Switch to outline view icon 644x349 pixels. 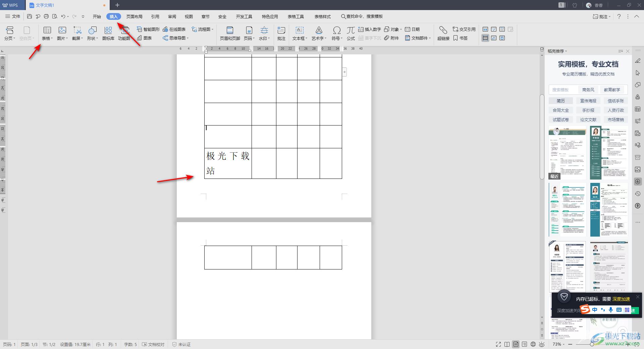pos(524,344)
